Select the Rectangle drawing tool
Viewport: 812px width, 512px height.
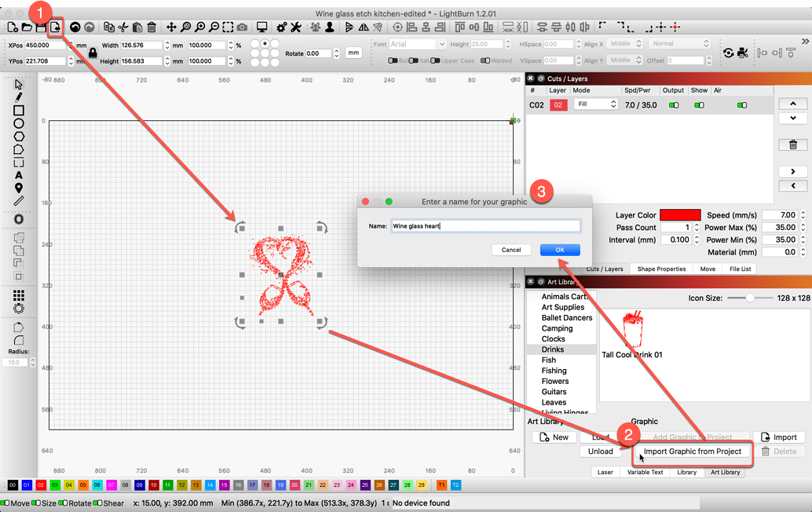[x=19, y=110]
